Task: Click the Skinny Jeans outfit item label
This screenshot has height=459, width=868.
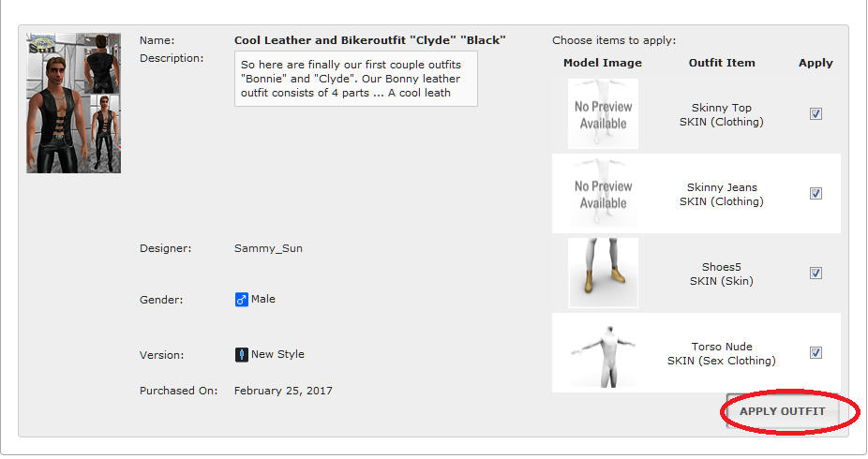Action: click(721, 194)
